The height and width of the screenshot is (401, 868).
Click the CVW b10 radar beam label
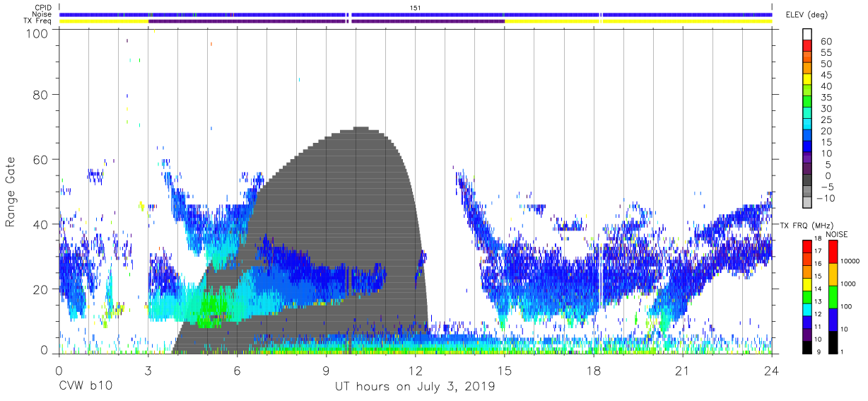(84, 387)
